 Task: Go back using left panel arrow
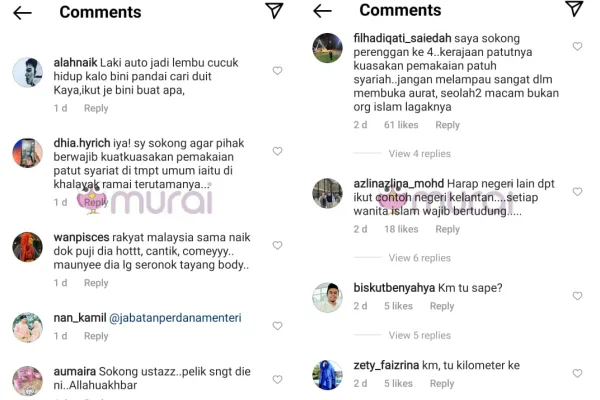22,13
